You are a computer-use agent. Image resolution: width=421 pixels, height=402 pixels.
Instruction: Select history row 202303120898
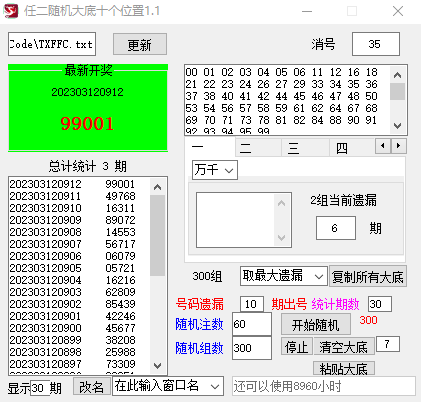click(79, 352)
